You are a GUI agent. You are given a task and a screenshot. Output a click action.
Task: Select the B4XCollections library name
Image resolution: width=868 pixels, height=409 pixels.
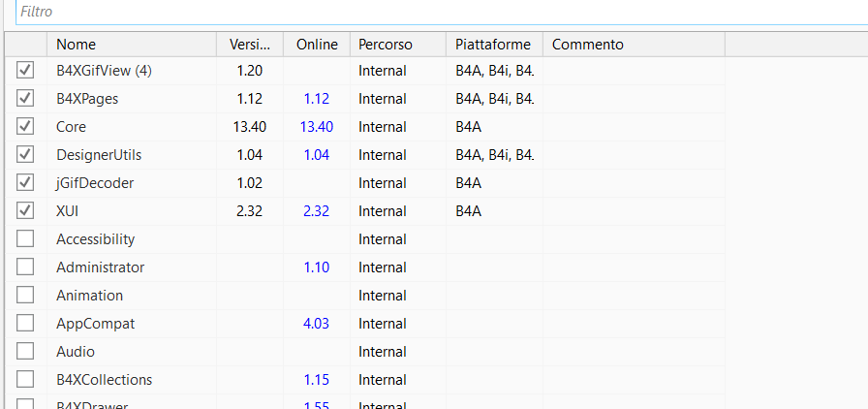[104, 380]
